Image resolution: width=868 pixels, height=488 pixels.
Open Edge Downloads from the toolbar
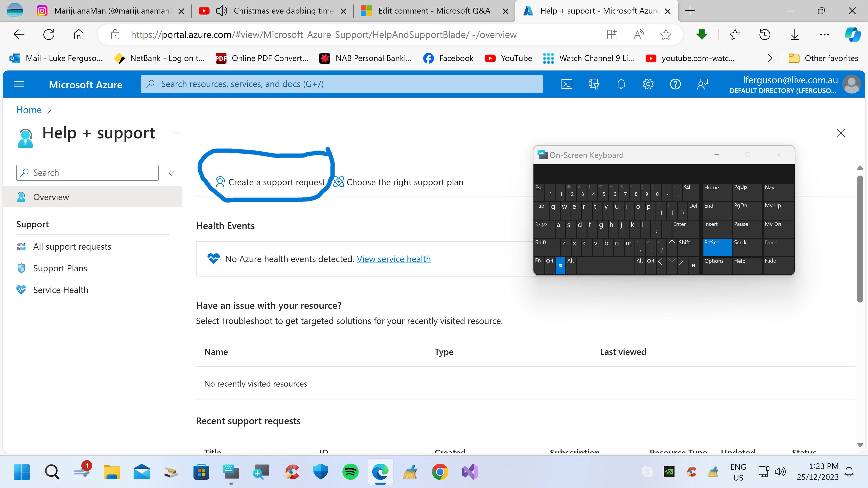tap(794, 34)
